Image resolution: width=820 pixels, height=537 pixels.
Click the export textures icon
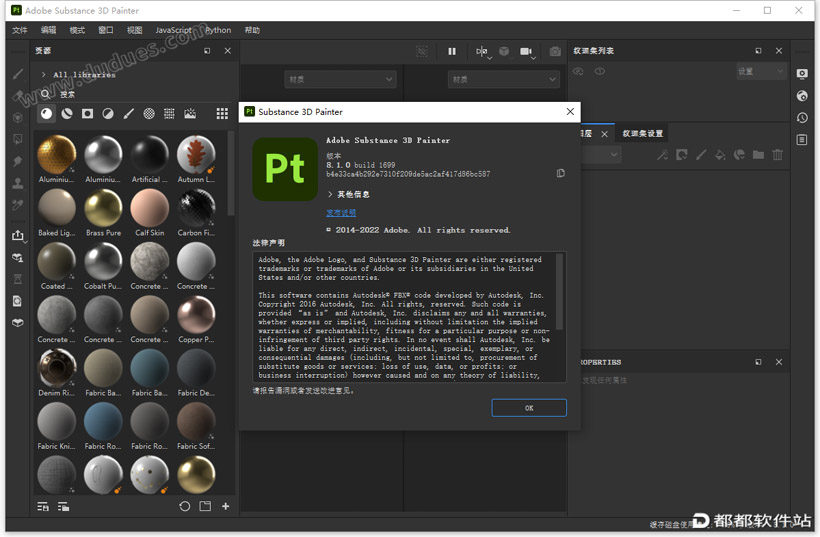tap(18, 236)
